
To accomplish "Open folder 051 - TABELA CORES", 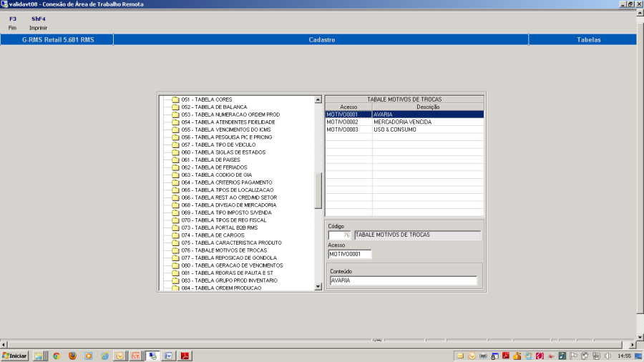I will pyautogui.click(x=202, y=99).
